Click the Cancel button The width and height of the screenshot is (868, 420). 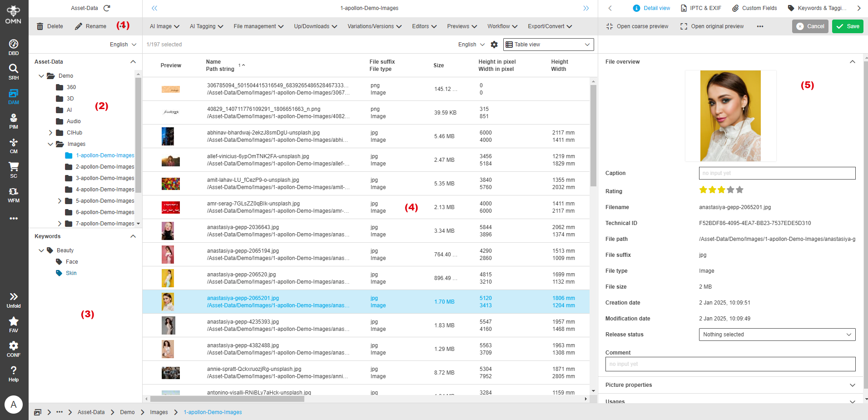click(x=810, y=26)
